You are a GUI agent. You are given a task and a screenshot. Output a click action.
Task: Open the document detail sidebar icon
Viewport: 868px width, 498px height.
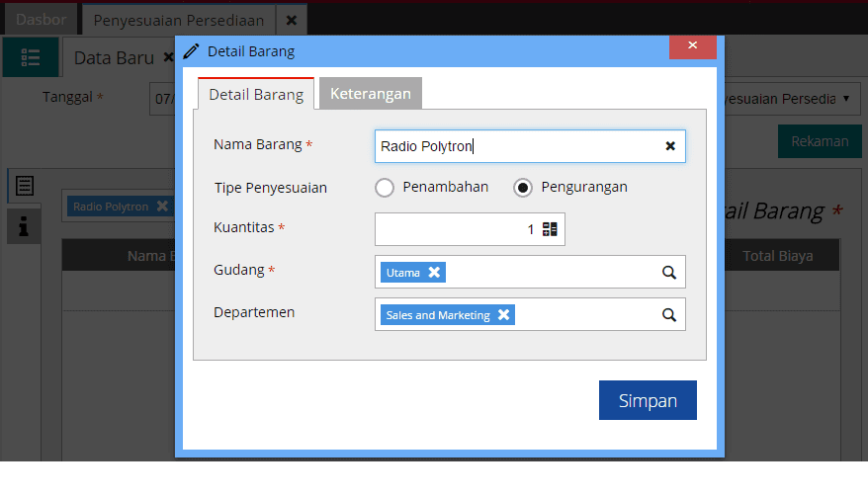click(x=25, y=185)
